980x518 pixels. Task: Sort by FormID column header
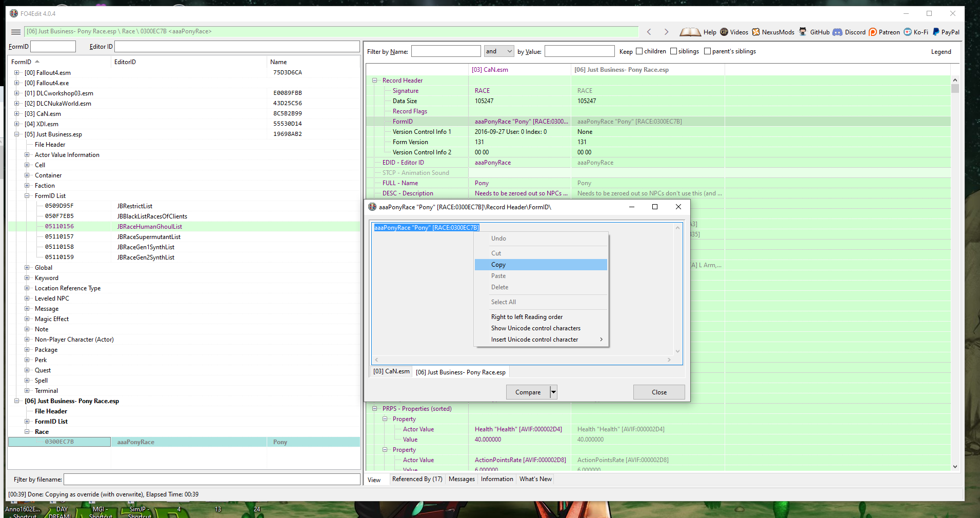point(59,62)
